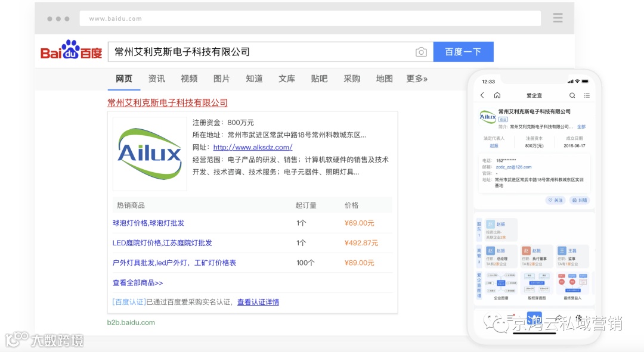Tap the 赵振 shareholder avatar card

501,230
